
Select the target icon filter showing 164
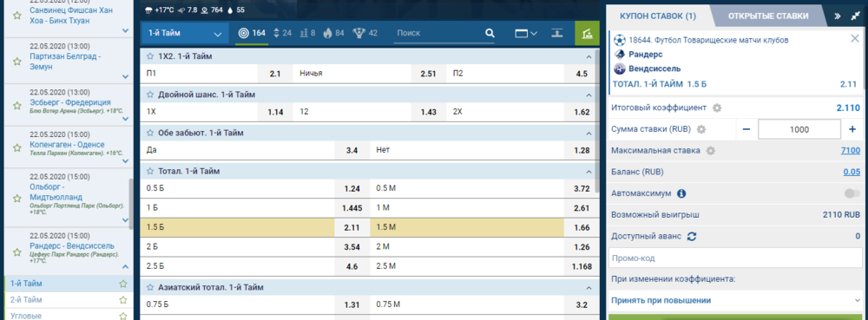pos(252,33)
